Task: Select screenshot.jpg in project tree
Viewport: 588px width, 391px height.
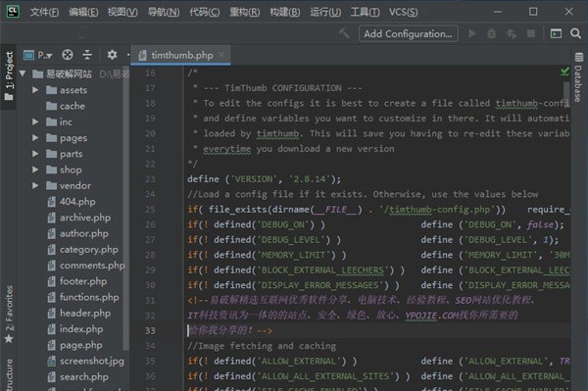Action: point(92,361)
